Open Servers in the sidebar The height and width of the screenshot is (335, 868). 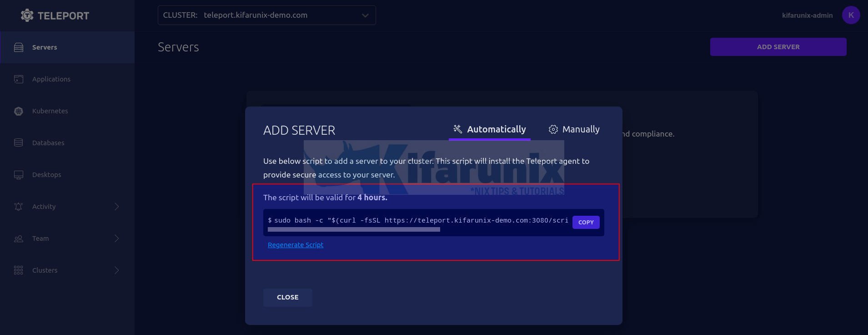[67, 47]
